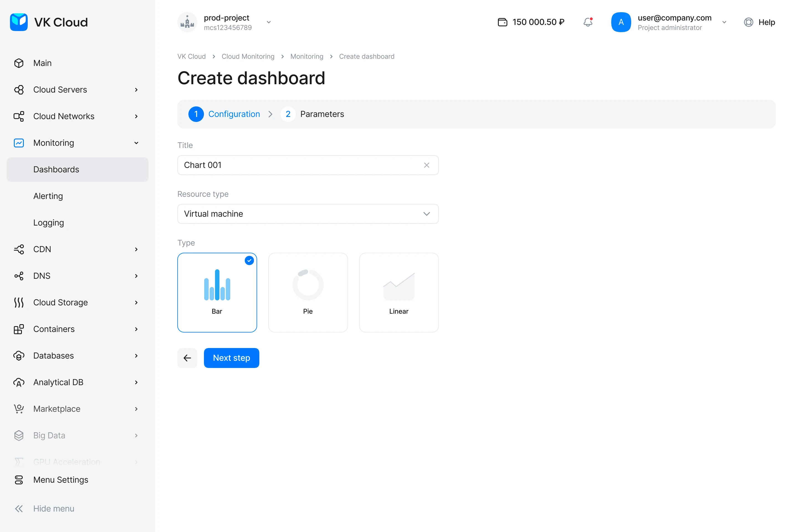Viewport: 798px width, 532px height.
Task: Collapse the Monitoring sidebar section
Action: tap(136, 143)
